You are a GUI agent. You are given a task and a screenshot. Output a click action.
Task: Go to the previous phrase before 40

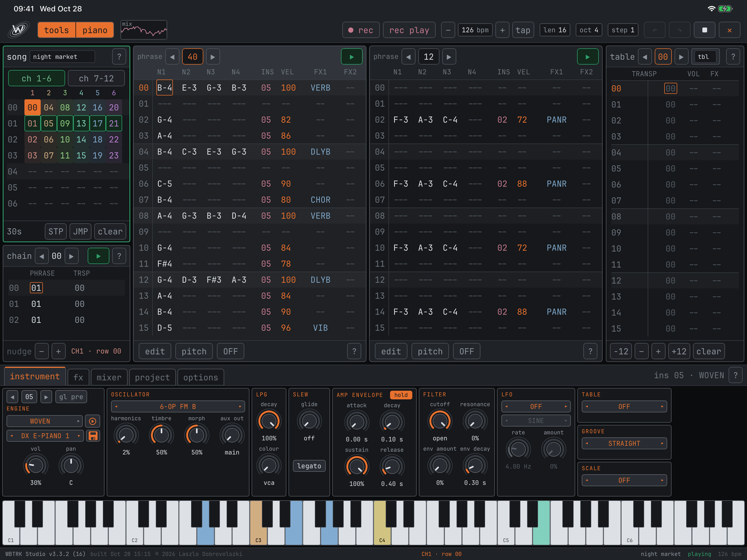(172, 57)
